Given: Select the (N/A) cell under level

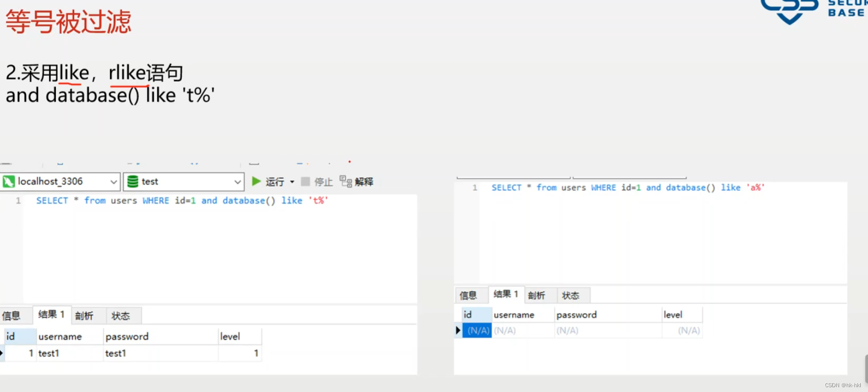Looking at the screenshot, I should point(682,331).
